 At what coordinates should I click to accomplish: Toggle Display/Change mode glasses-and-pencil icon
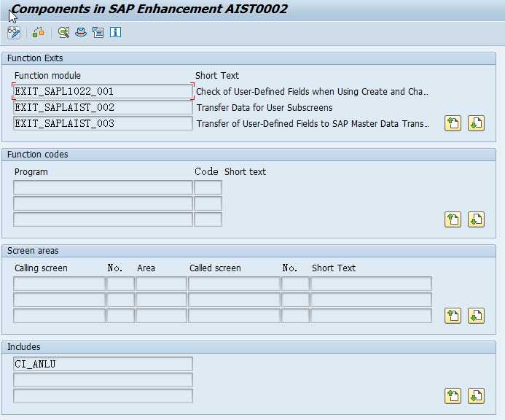pyautogui.click(x=14, y=33)
